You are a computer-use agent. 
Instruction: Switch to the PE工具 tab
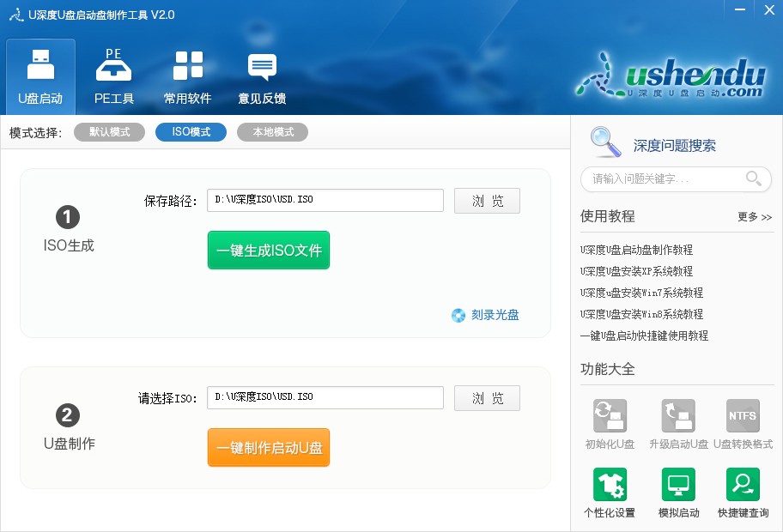click(114, 77)
